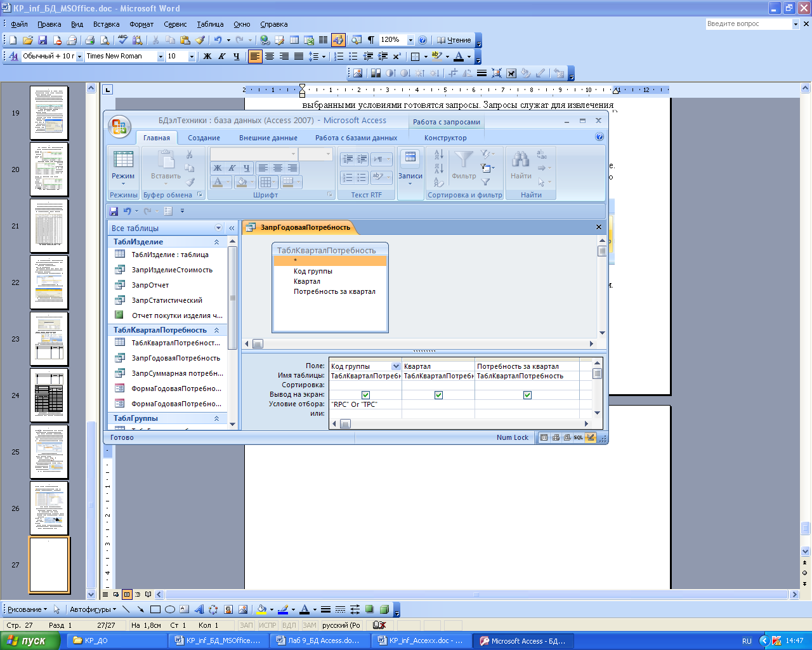Open the Вставка menu in Word
The image size is (812, 650).
point(106,24)
